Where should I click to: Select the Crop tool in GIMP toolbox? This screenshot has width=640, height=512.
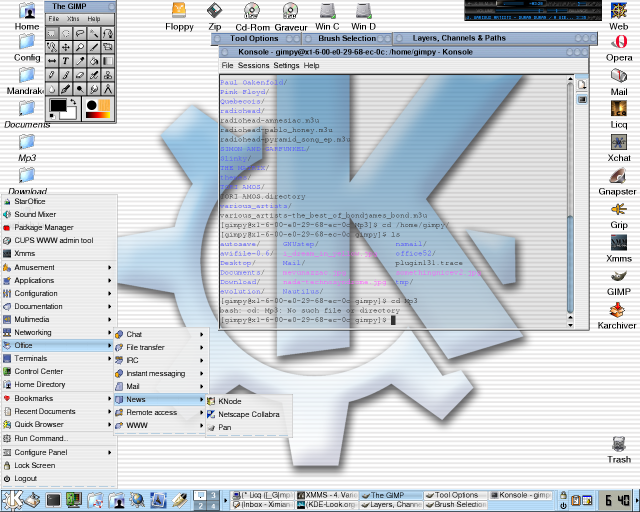(x=94, y=47)
